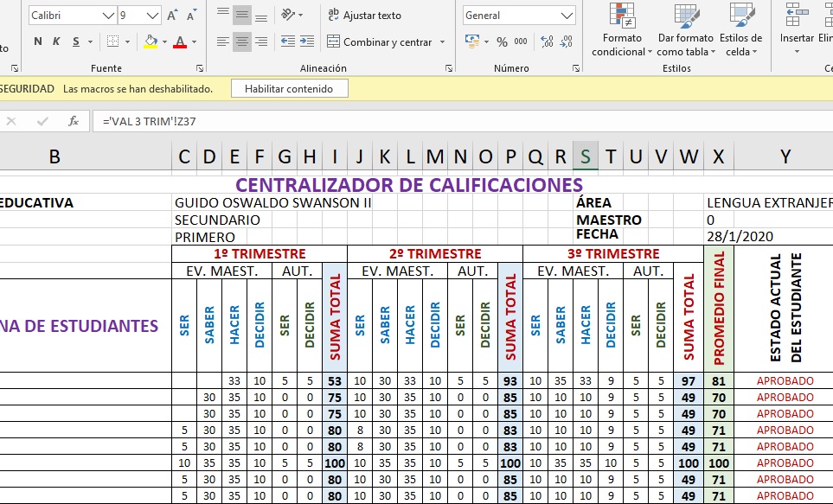Image resolution: width=833 pixels, height=504 pixels.
Task: Apply thousands separator 000 style
Action: (x=521, y=41)
